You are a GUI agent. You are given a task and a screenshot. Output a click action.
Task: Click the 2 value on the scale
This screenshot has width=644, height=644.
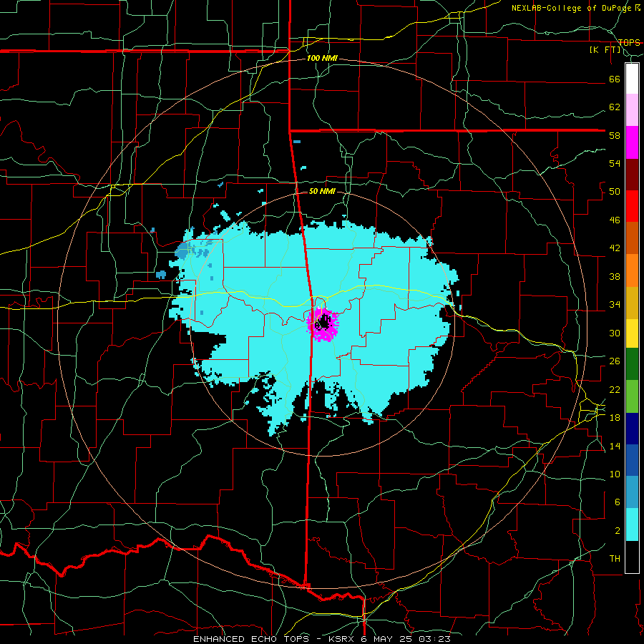tap(617, 531)
